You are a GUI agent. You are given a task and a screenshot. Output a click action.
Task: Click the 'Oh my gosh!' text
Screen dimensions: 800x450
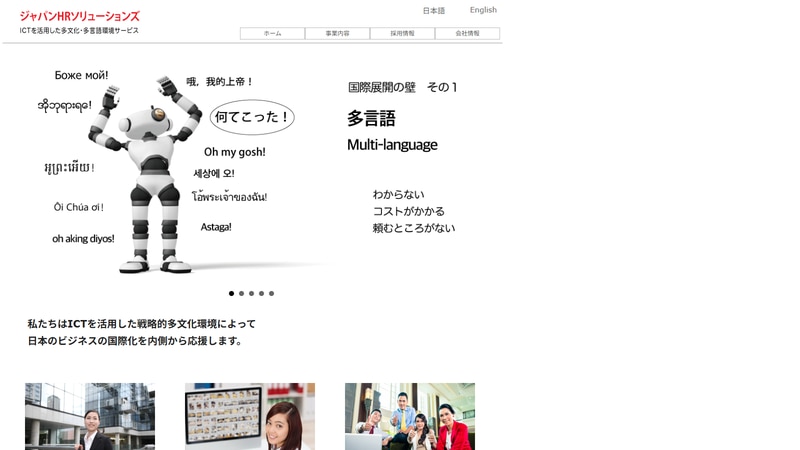(235, 152)
